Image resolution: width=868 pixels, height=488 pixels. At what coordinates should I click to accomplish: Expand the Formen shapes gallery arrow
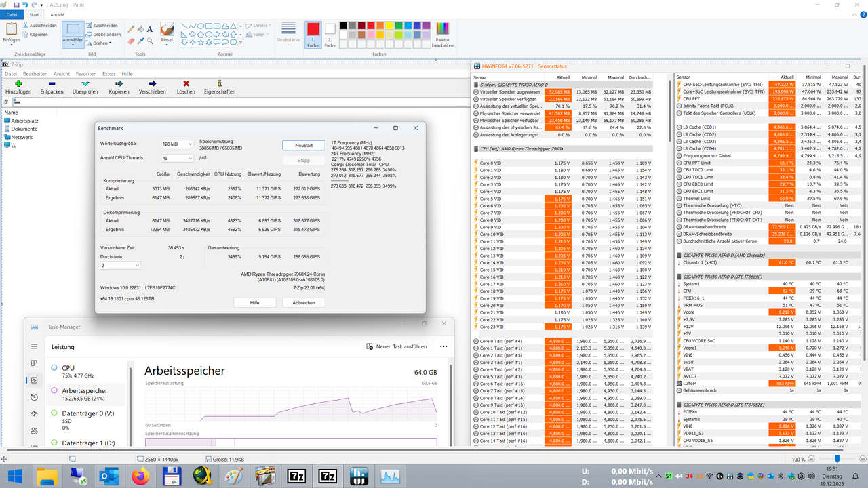242,42
